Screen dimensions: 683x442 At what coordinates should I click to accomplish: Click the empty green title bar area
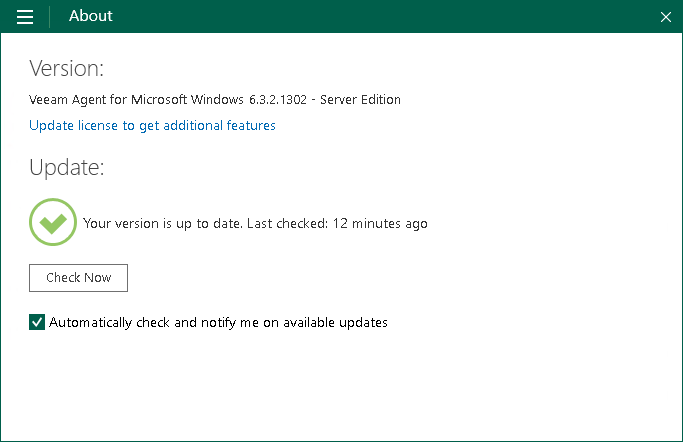pos(380,17)
